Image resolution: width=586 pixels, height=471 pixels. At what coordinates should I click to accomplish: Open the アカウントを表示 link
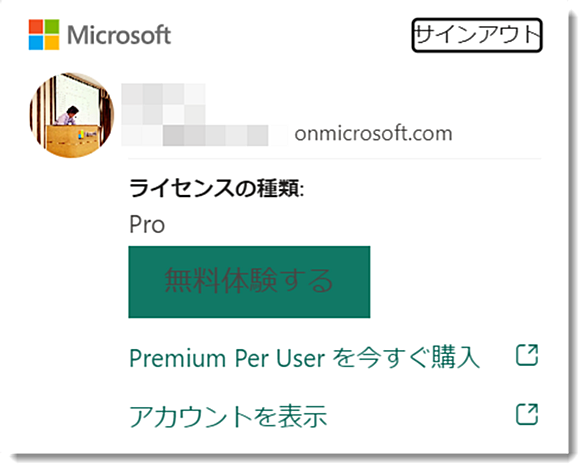[228, 416]
